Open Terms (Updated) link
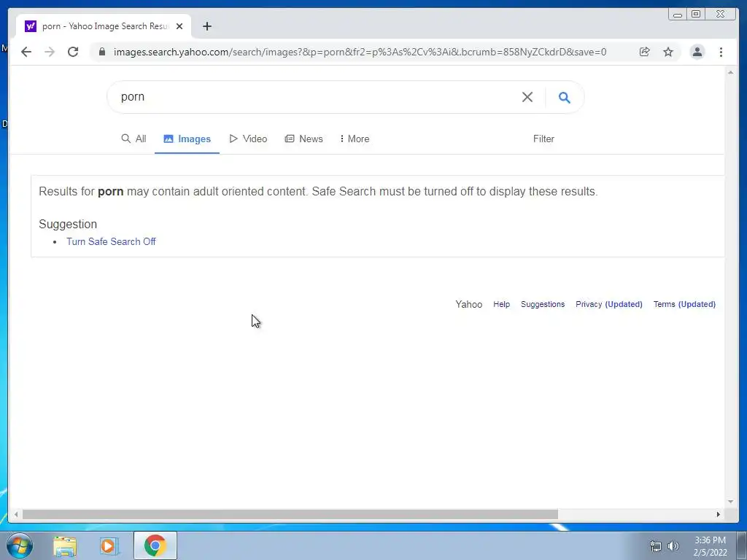747x560 pixels. 684,304
